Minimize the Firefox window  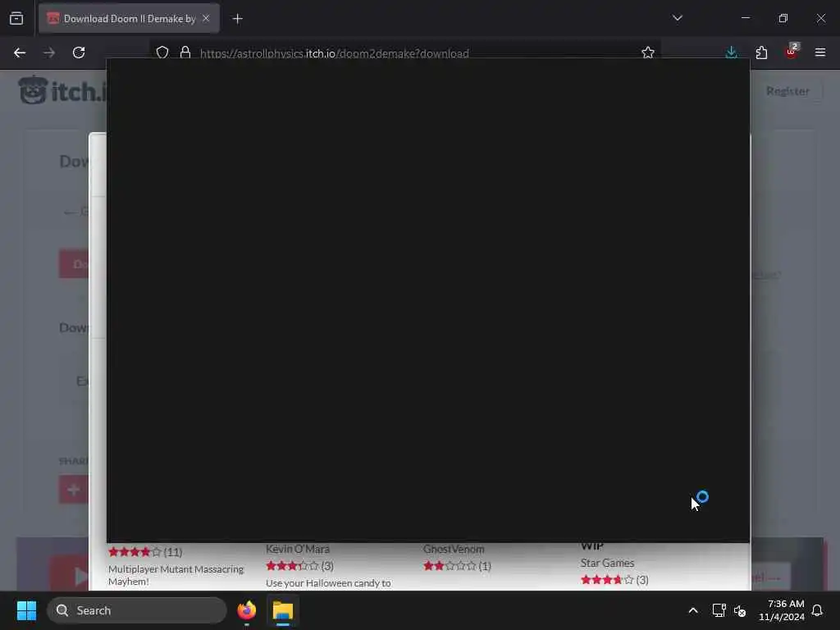coord(745,18)
